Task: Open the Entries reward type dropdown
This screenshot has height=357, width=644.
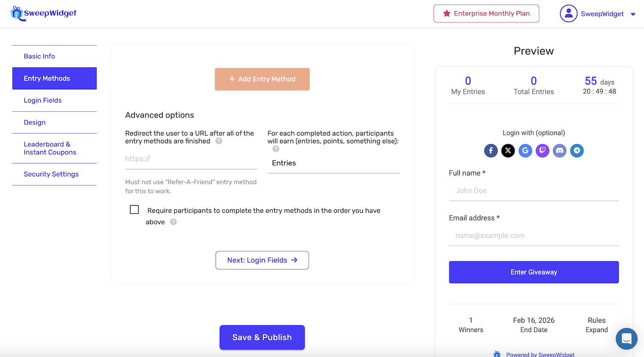Action: 333,163
